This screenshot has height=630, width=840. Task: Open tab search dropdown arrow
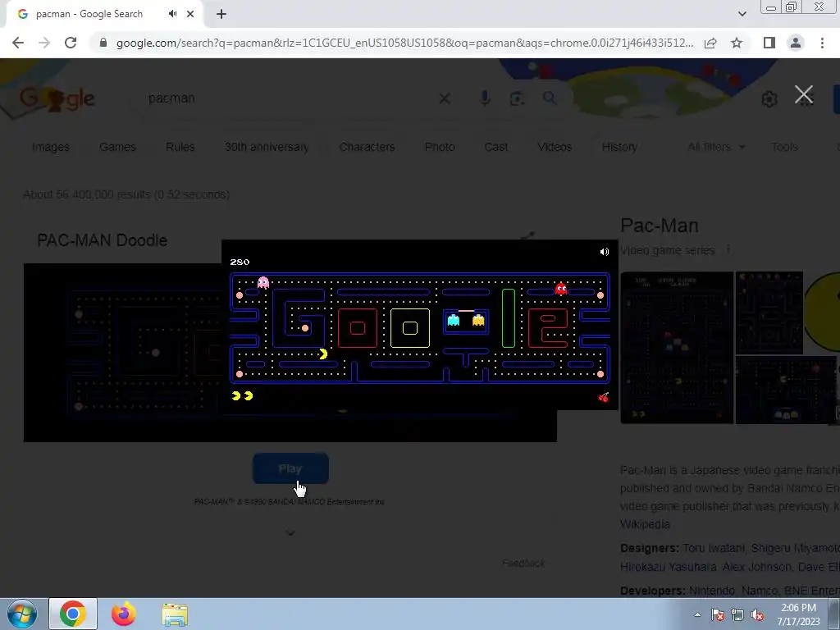[x=742, y=14]
